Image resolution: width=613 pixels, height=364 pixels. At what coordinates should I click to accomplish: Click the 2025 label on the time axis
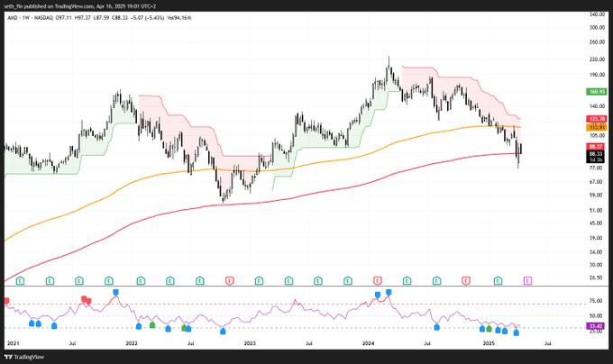(489, 343)
